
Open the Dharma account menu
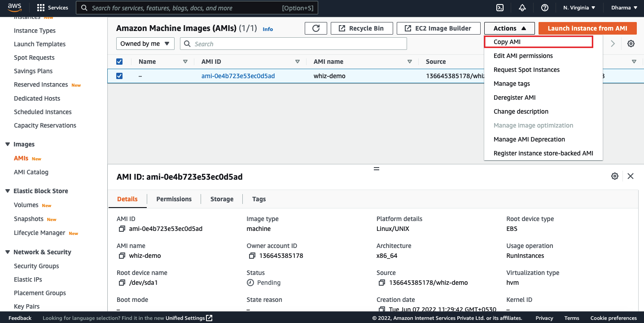pyautogui.click(x=624, y=8)
